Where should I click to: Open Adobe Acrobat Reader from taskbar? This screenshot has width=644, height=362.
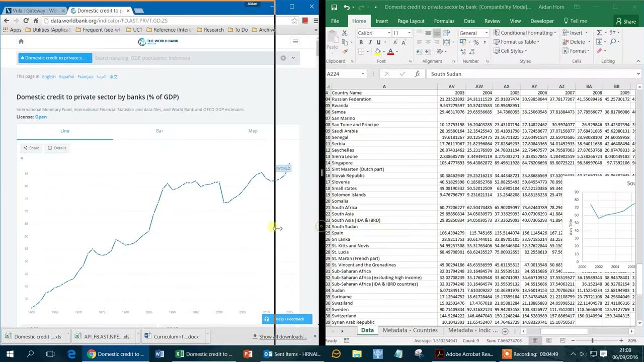tap(465, 354)
